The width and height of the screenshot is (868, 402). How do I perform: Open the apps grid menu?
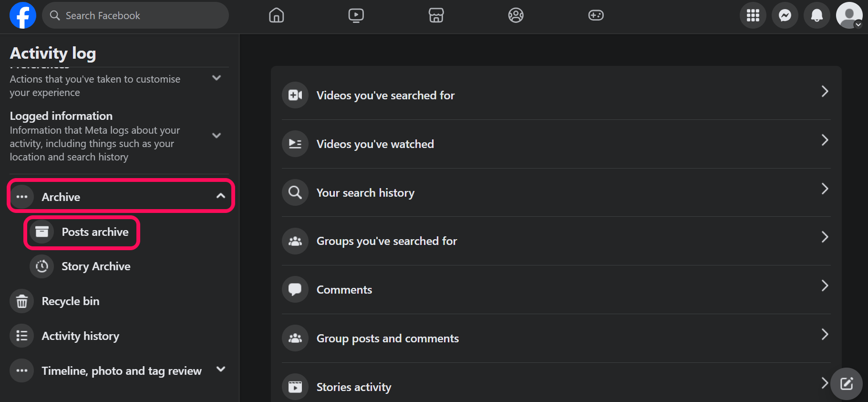[753, 15]
